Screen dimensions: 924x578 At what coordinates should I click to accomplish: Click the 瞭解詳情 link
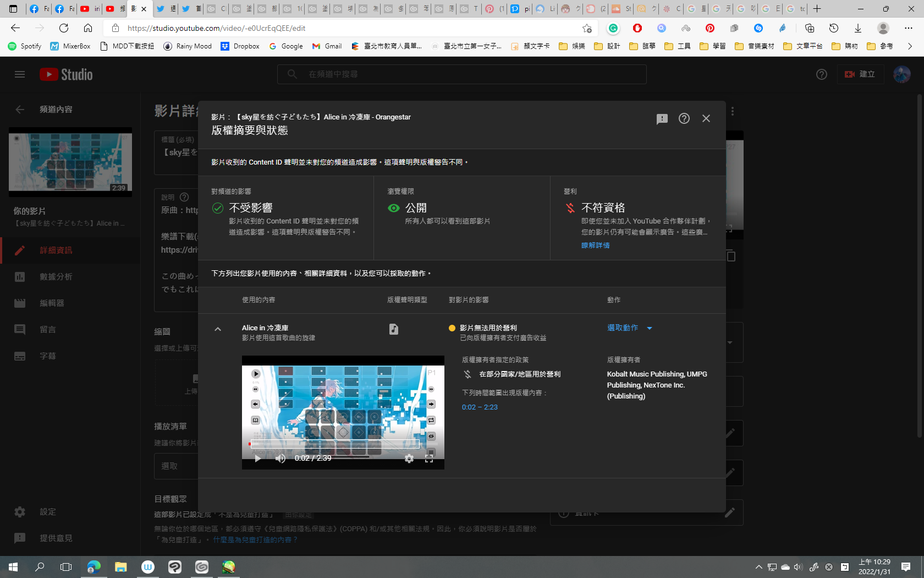(x=595, y=245)
